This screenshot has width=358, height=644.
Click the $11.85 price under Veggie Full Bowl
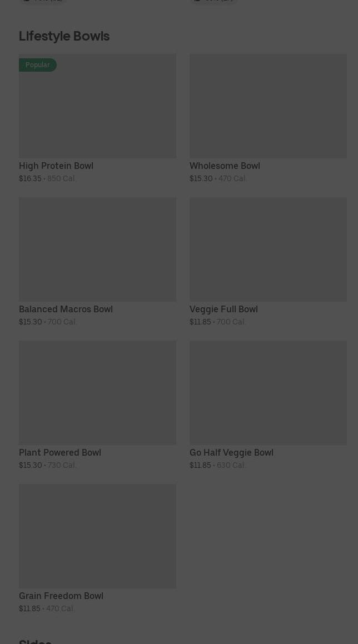(200, 322)
